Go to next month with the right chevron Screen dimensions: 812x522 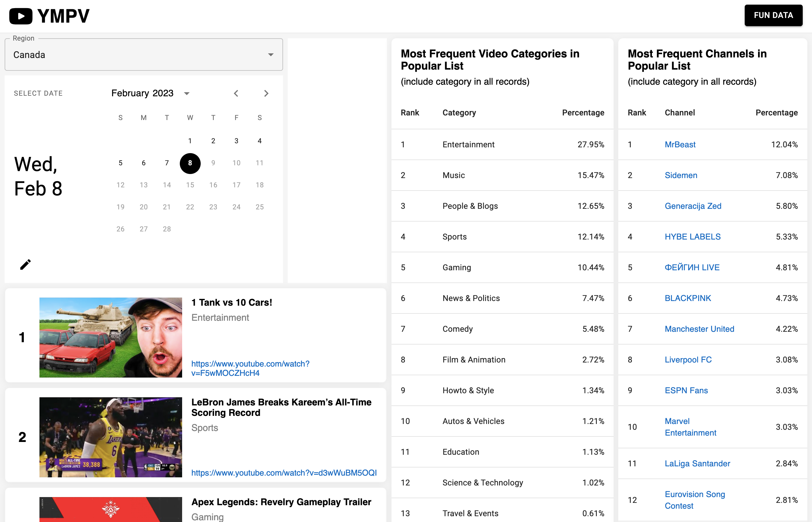tap(267, 93)
